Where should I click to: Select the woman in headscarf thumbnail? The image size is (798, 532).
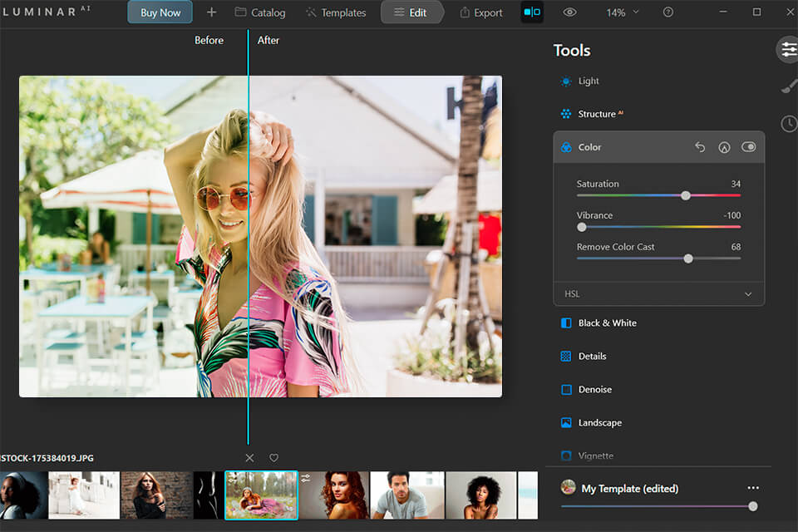pos(23,495)
